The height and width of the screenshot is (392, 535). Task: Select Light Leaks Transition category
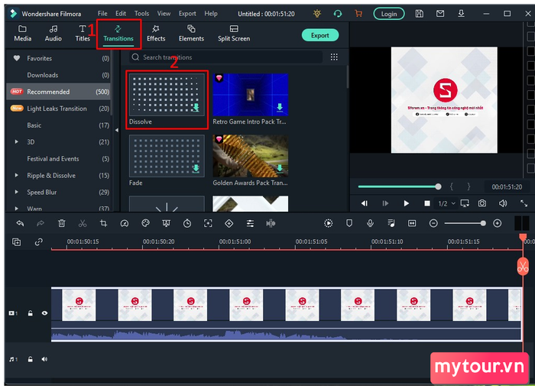(58, 109)
